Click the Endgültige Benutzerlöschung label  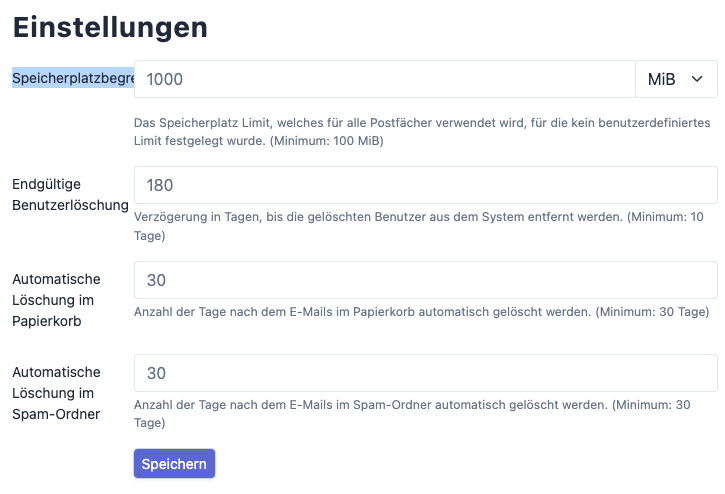tap(70, 194)
